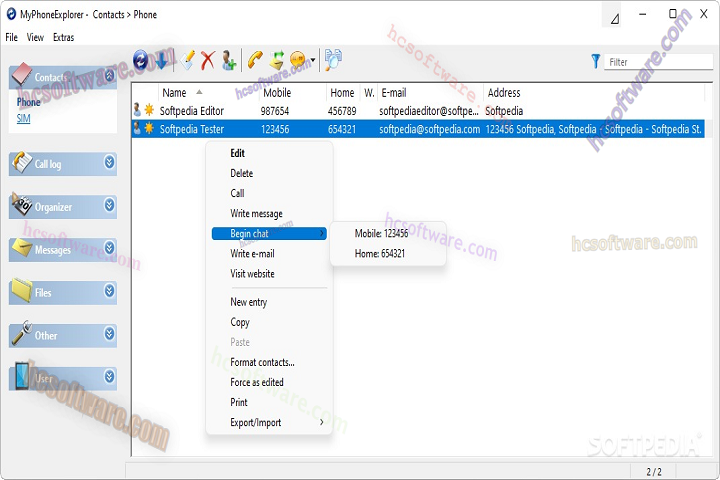
Task: Expand the User section chevron
Action: point(109,377)
